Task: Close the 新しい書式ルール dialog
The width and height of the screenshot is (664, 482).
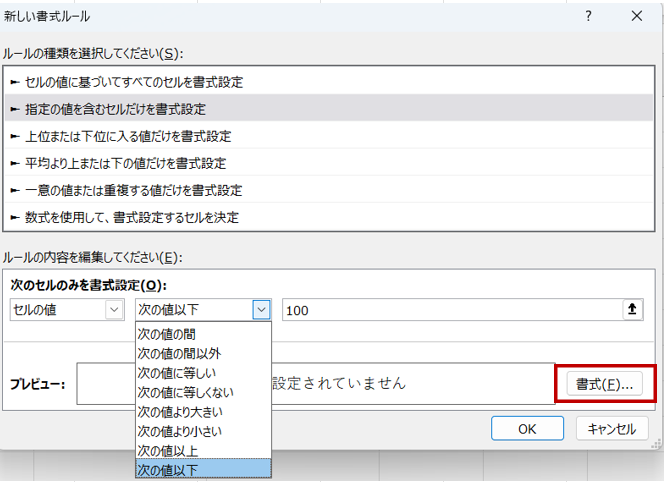Action: coord(636,16)
